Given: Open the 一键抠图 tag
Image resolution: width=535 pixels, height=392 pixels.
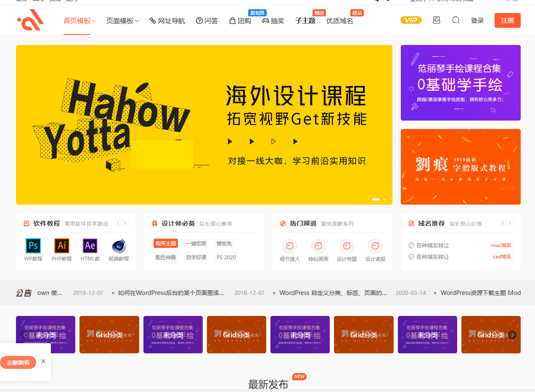Looking at the screenshot, I should tap(196, 244).
